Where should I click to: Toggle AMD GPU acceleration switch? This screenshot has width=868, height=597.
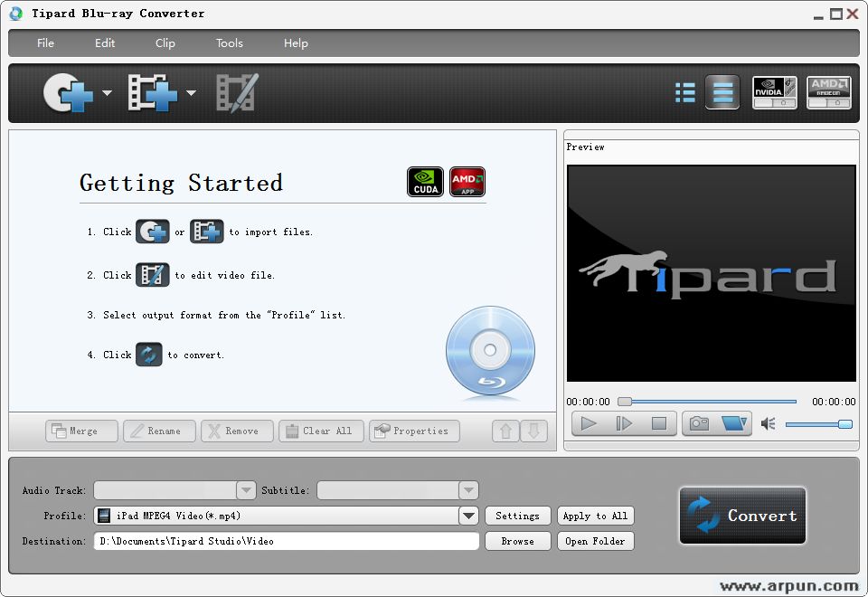pos(828,92)
